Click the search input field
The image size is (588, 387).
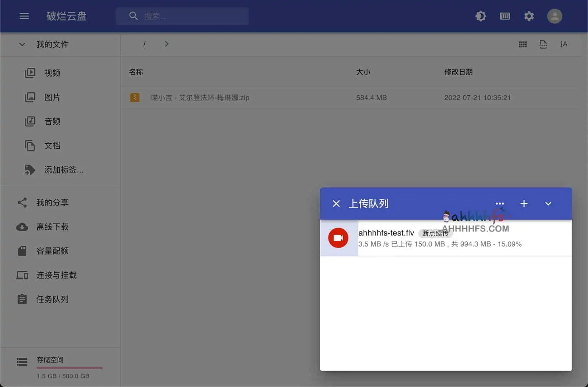(183, 16)
